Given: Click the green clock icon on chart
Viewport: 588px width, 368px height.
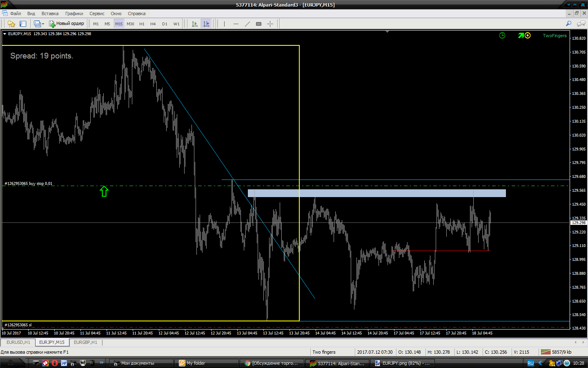Looking at the screenshot, I should click(502, 36).
